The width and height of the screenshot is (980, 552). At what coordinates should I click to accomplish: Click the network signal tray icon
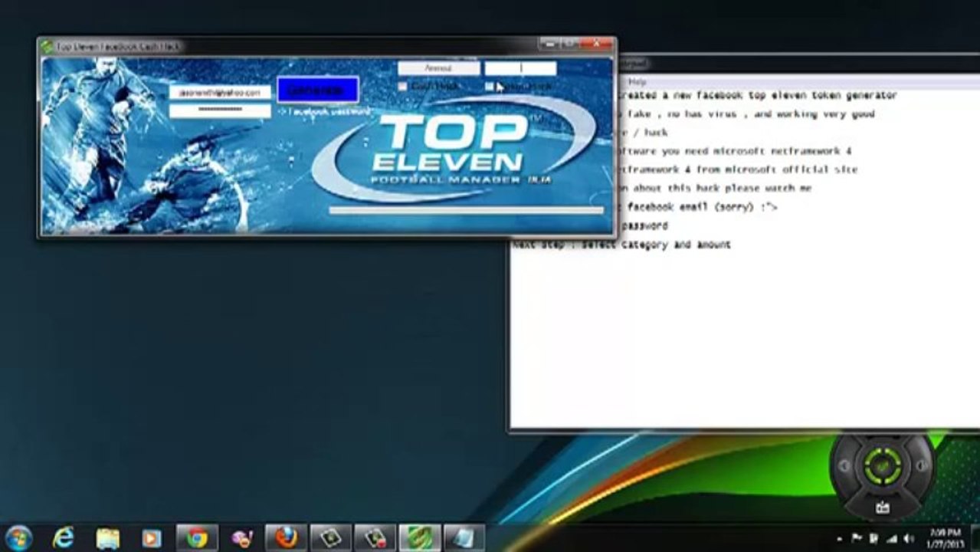[891, 538]
